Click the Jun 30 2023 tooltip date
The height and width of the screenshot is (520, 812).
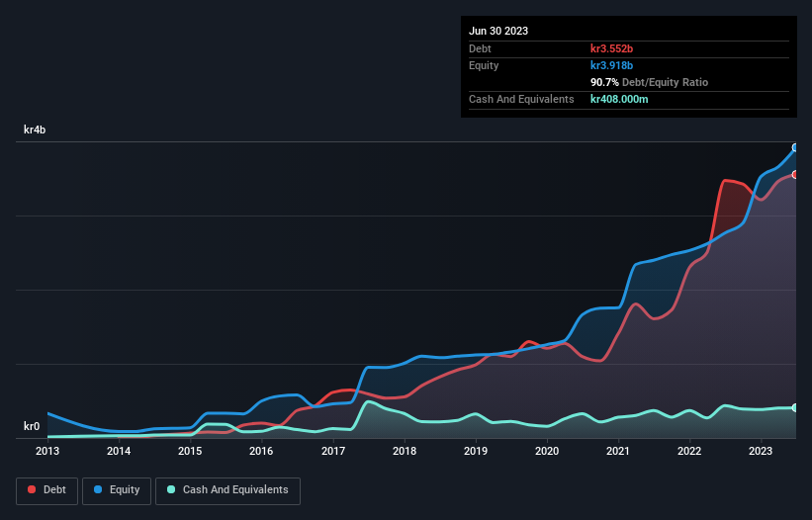tap(498, 31)
